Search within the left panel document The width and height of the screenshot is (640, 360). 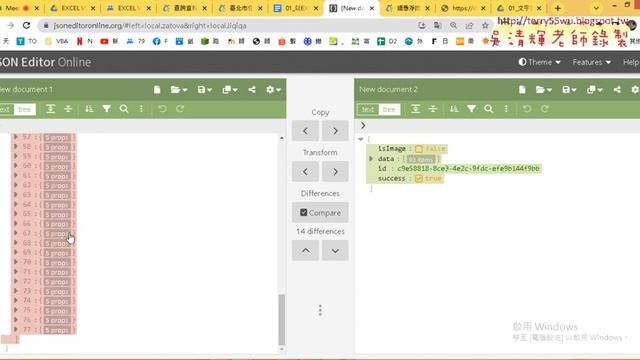(124, 109)
